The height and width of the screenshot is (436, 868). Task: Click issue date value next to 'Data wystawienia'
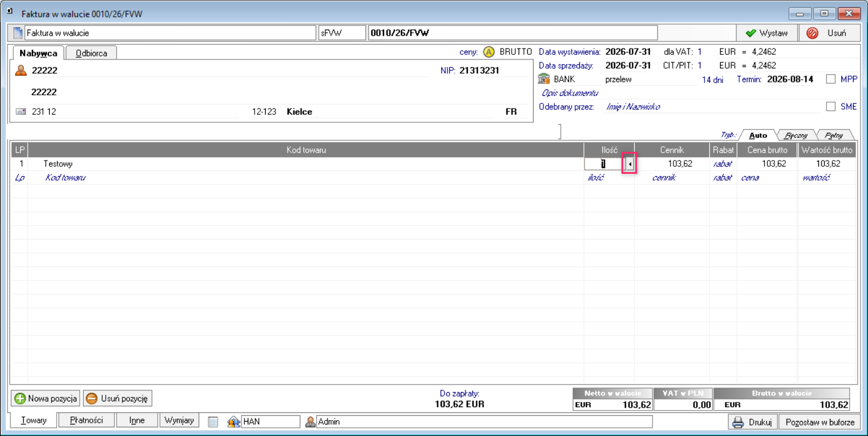coord(628,52)
